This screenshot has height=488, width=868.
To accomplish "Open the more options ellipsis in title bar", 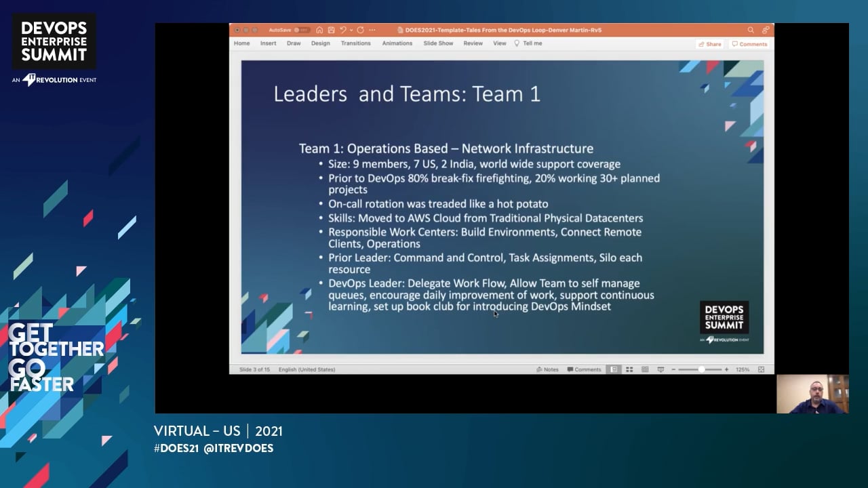I will [x=372, y=30].
